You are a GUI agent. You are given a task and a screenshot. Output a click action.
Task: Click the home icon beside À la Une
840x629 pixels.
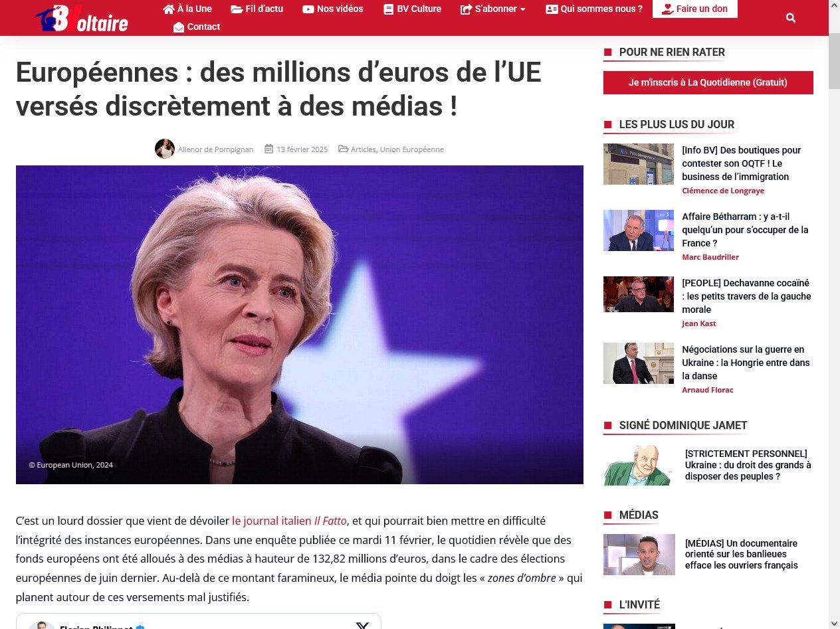pos(169,9)
